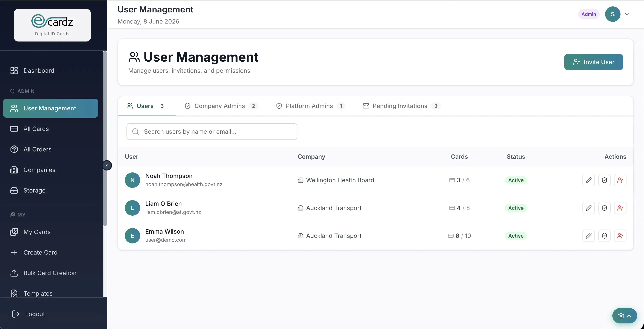Go to All Cards
This screenshot has height=329, width=644.
pos(50,129)
